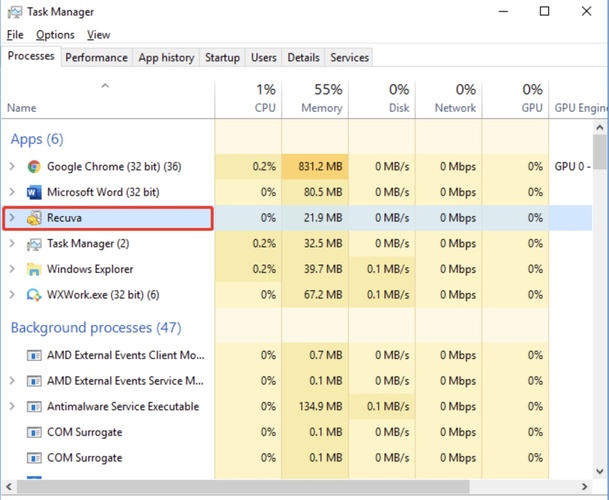Select the Processes tab
Screen dimensions: 609x500
[31, 56]
